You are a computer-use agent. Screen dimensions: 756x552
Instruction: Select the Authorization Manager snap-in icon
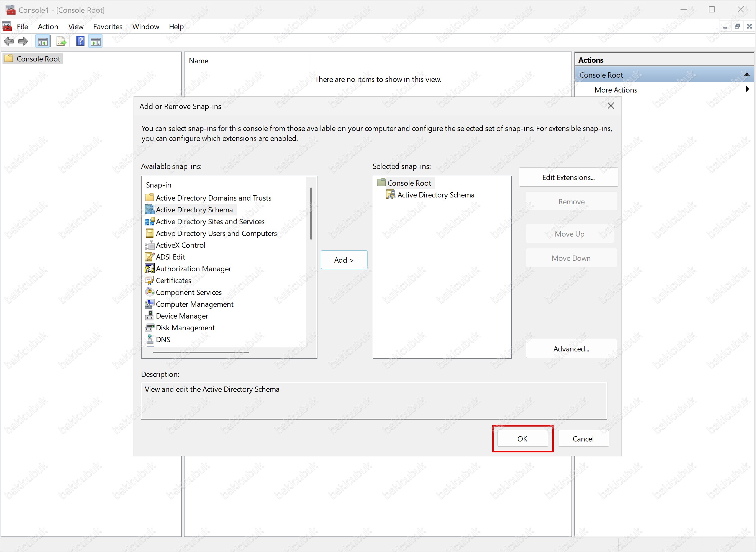click(x=150, y=268)
